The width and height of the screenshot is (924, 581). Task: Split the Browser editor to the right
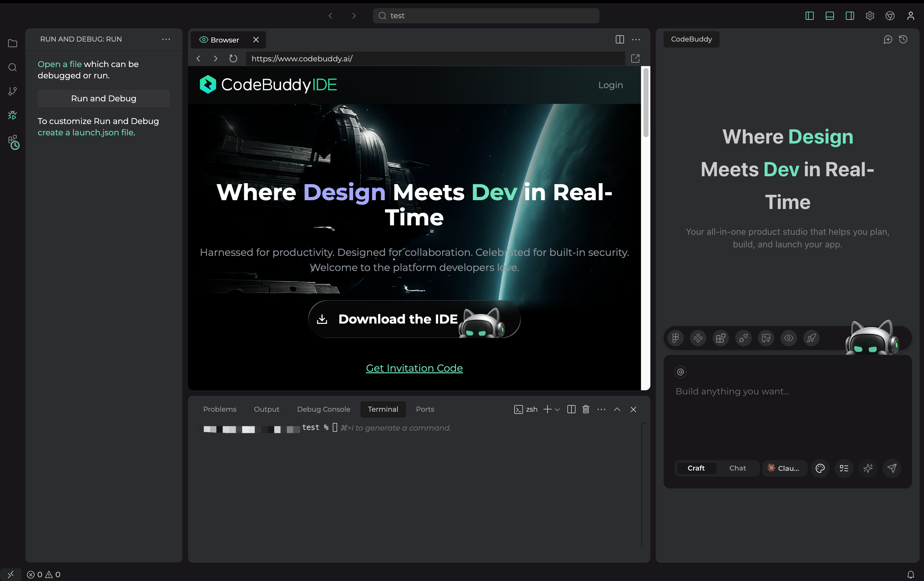[619, 39]
